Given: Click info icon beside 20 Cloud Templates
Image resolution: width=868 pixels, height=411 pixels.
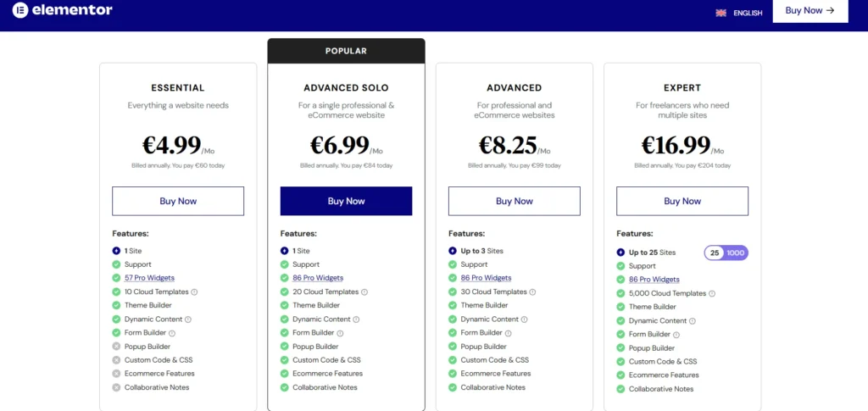Looking at the screenshot, I should 364,292.
